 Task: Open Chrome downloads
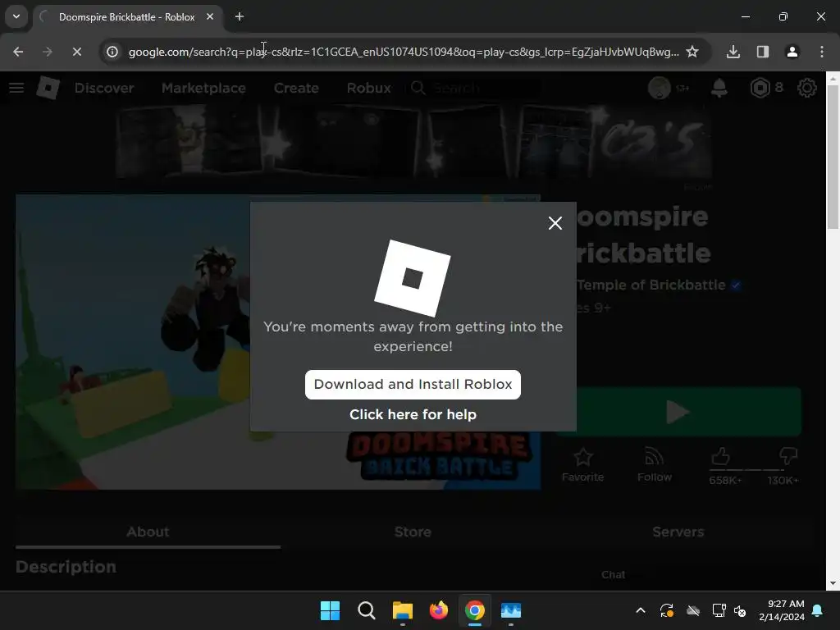click(x=733, y=52)
